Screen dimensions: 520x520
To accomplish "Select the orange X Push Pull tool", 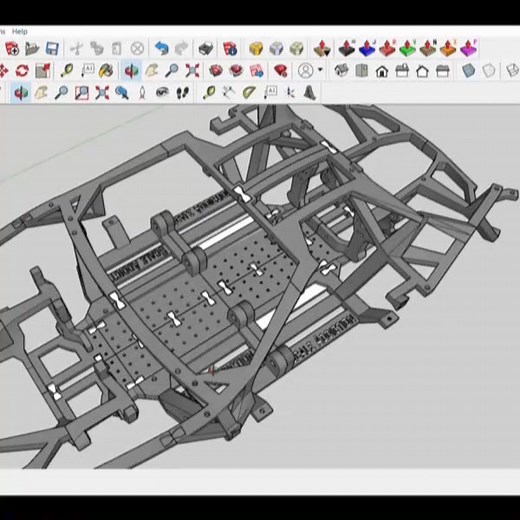I will pyautogui.click(x=448, y=49).
